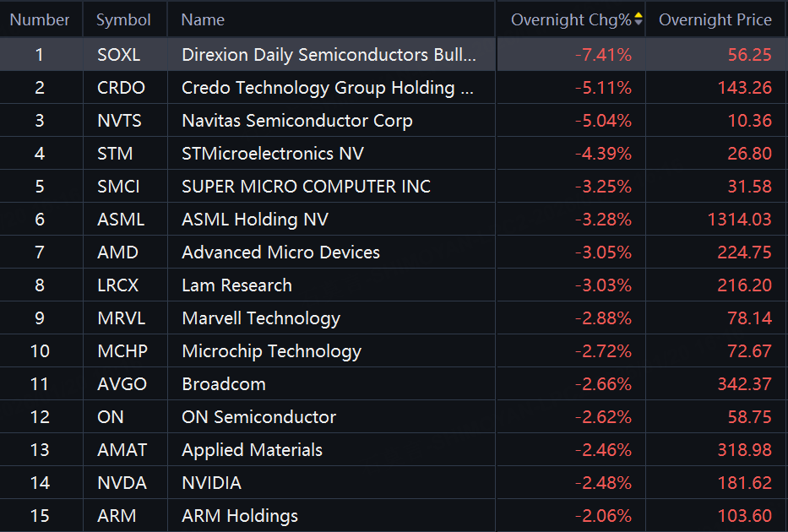Open the AMD ticker symbol

(x=117, y=252)
